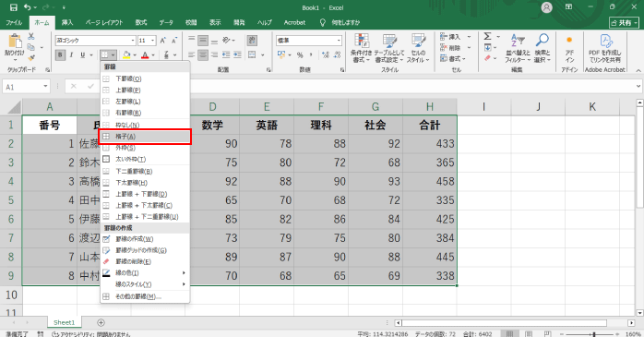Expand the Name Box dropdown arrow

point(45,86)
